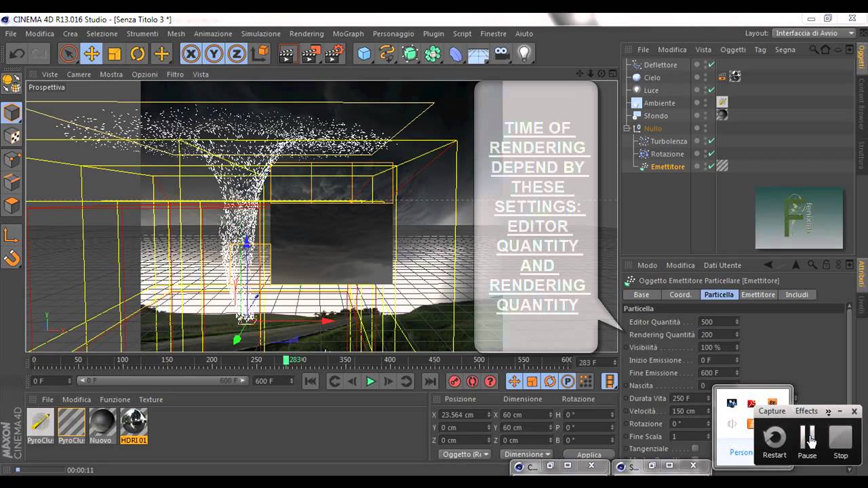
Task: Click the Undo arrow icon
Action: coord(17,54)
